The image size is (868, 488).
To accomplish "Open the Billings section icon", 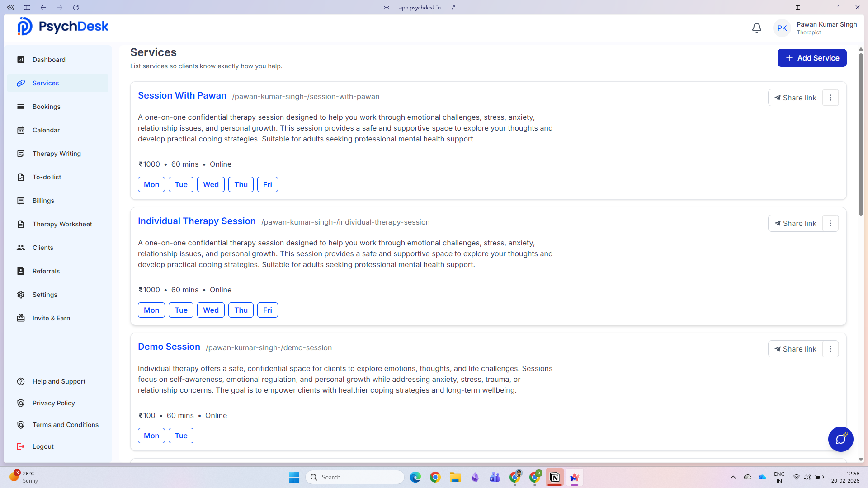I will [x=21, y=201].
